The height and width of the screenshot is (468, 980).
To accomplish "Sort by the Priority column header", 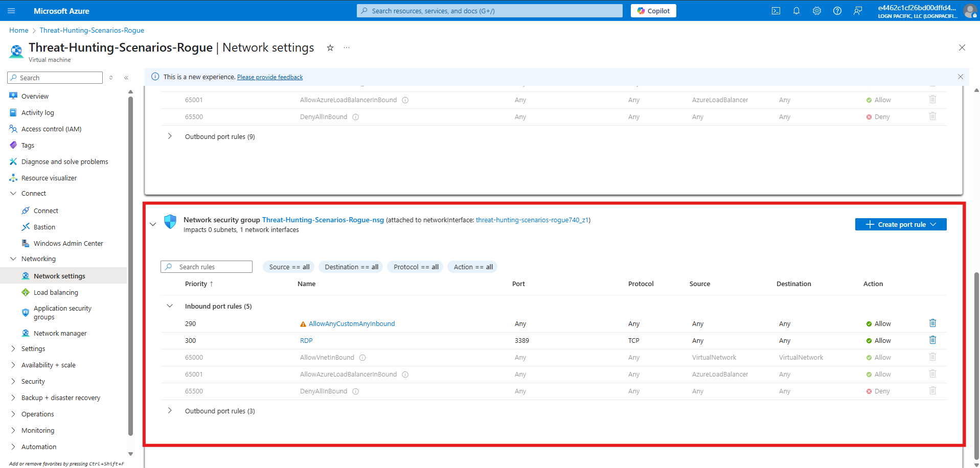I will (199, 284).
